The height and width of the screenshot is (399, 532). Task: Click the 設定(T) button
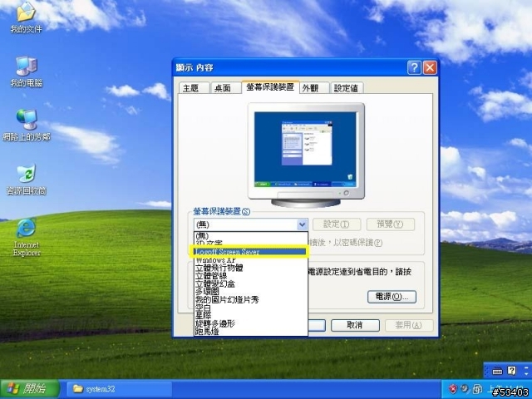coord(336,224)
